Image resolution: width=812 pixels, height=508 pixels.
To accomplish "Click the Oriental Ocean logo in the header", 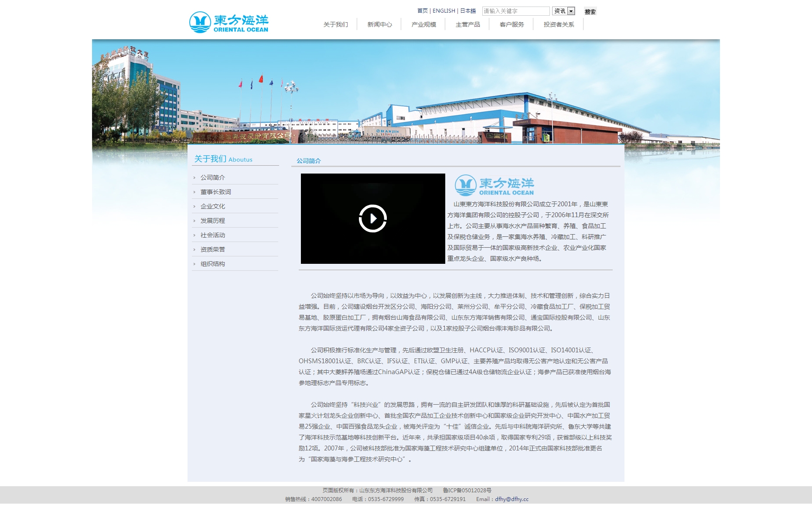I will (x=229, y=22).
